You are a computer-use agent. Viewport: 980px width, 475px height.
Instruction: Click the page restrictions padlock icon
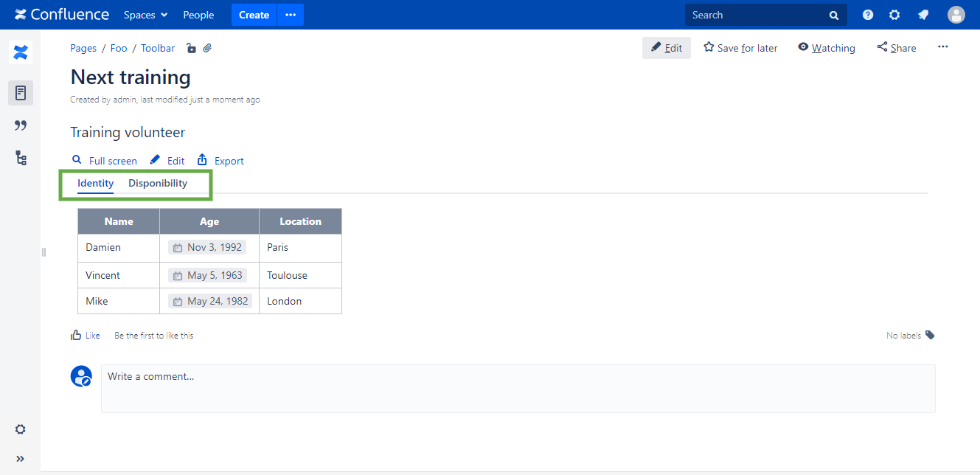tap(191, 49)
